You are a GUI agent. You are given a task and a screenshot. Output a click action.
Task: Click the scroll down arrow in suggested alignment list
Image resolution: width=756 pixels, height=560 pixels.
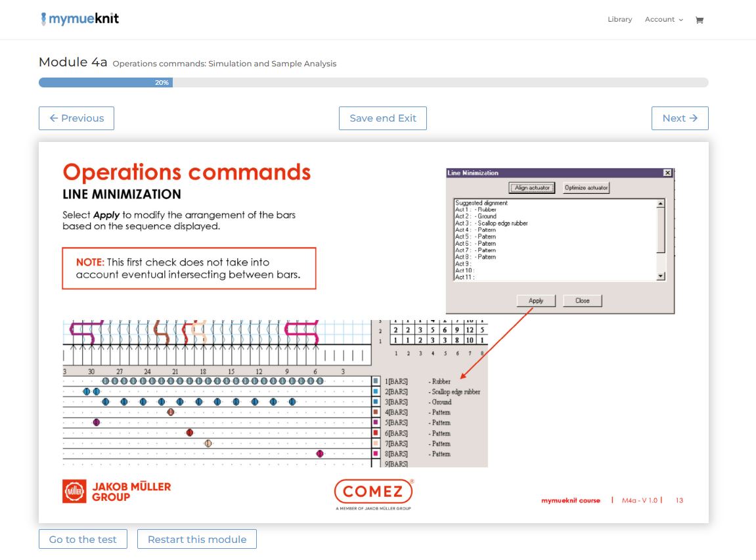tap(661, 277)
